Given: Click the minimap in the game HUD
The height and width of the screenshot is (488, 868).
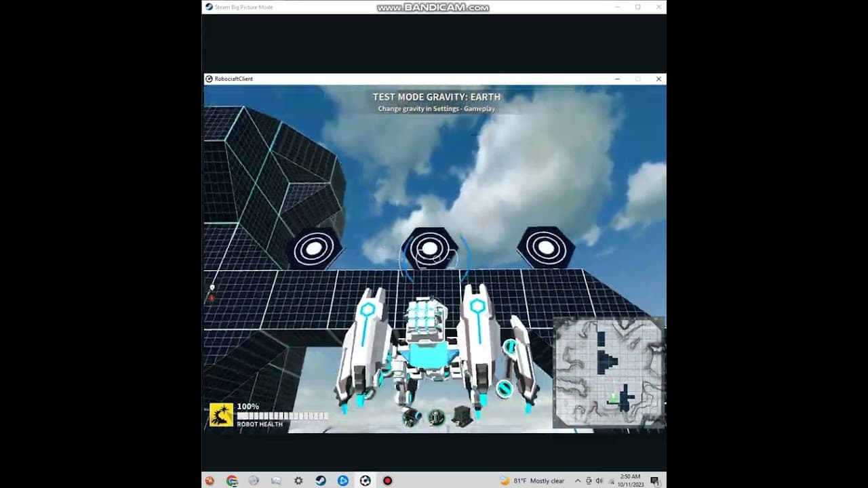Looking at the screenshot, I should 608,373.
